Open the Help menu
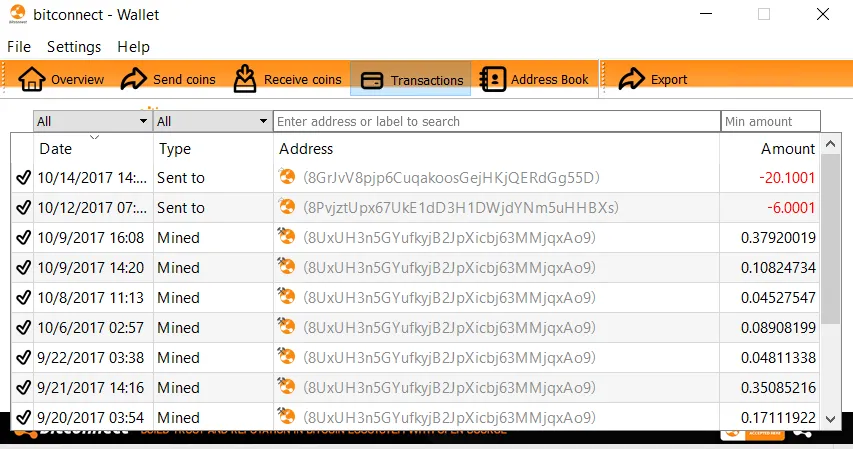Image resolution: width=853 pixels, height=449 pixels. click(133, 47)
